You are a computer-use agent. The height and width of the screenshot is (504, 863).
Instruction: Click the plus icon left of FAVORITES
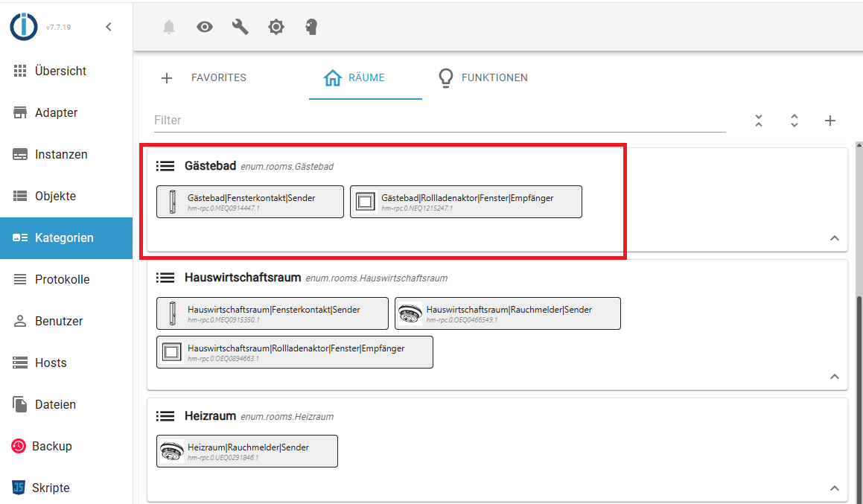(x=167, y=78)
